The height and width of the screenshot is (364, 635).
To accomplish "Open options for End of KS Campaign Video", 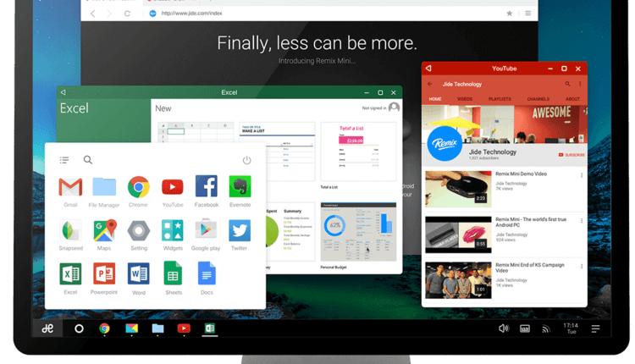I will 582,267.
